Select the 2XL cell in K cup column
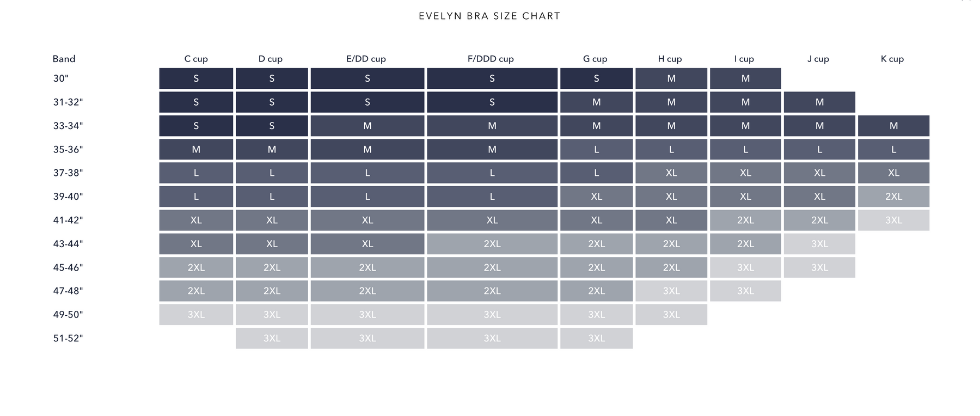980x416 pixels. (893, 197)
